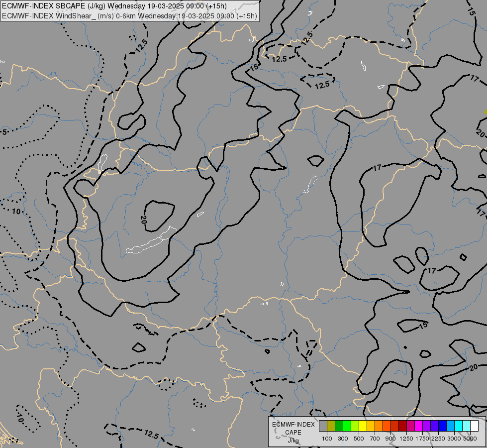Click the 3000 legend tick label

[454, 439]
